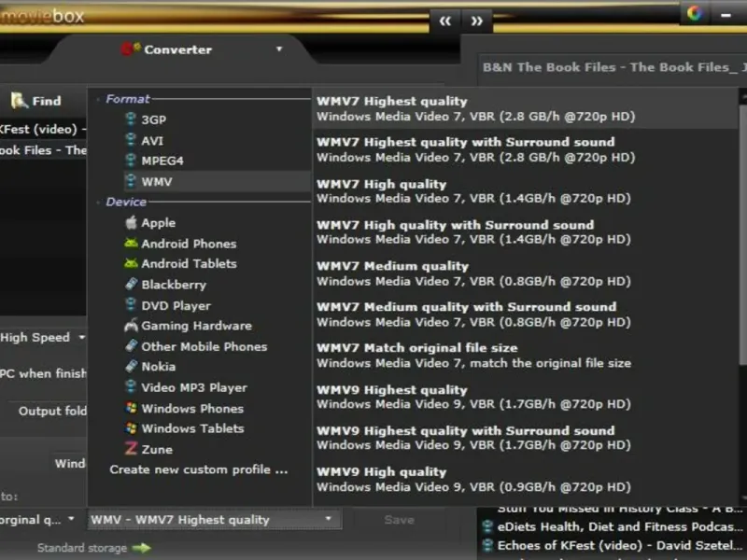
Task: Go forward with the double right arrow
Action: click(x=477, y=21)
